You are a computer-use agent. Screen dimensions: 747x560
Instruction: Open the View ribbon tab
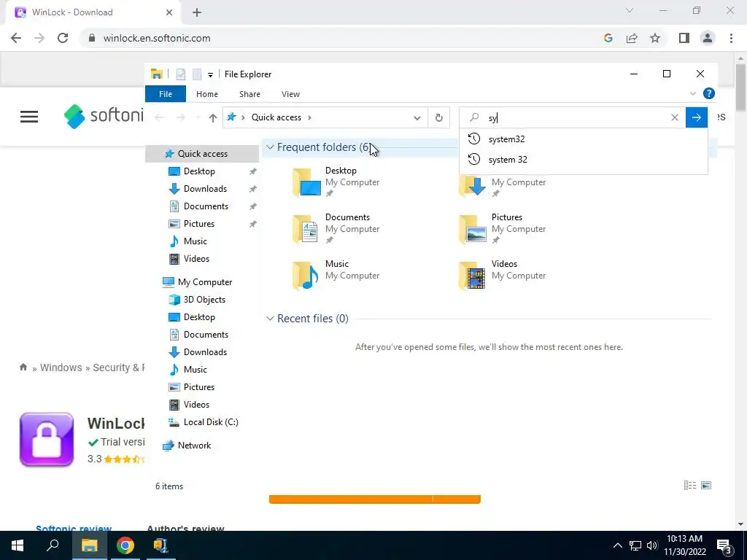coord(290,94)
